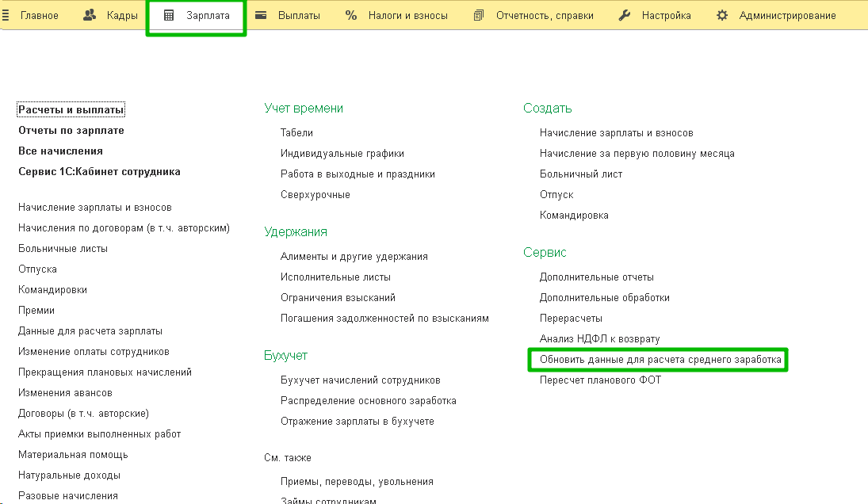Viewport: 868px width, 504px height.
Task: Select Расчеты и выплаты in left panel
Action: (x=71, y=110)
